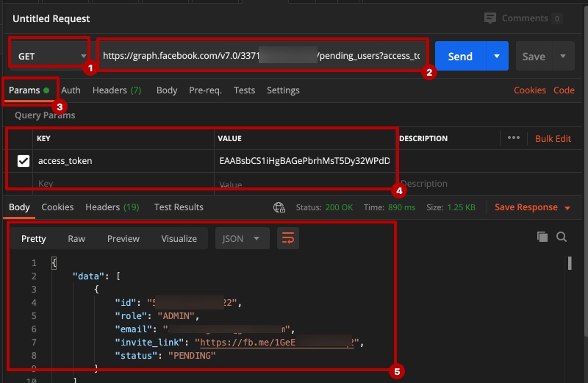Image resolution: width=588 pixels, height=383 pixels.
Task: Click the network globe lock icon
Action: click(x=279, y=207)
